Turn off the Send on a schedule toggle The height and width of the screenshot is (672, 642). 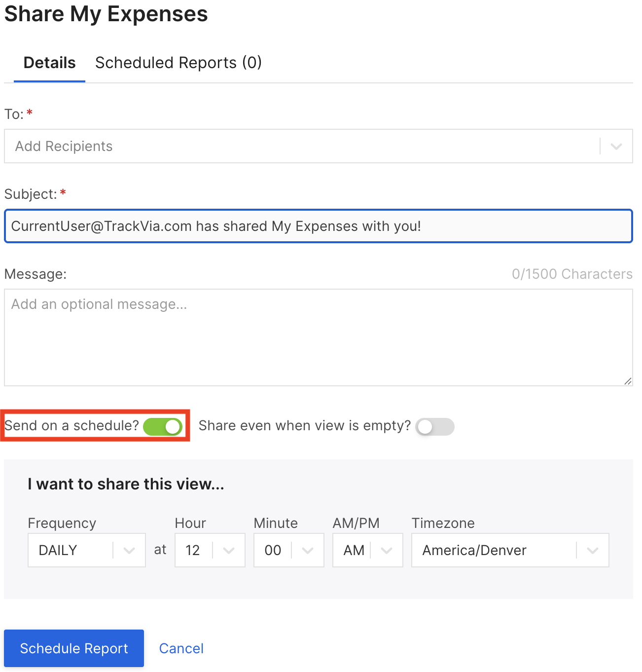(x=163, y=427)
